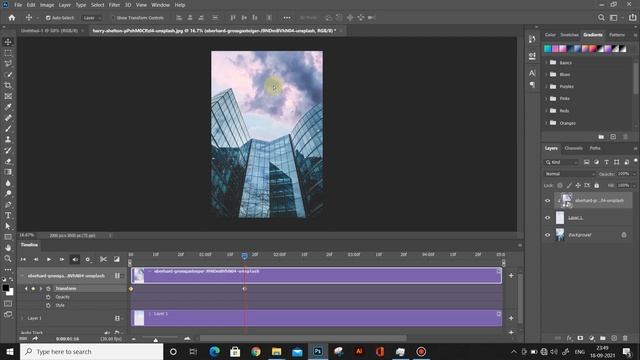
Task: Click the second Transform keyframe diamond
Action: [x=244, y=289]
